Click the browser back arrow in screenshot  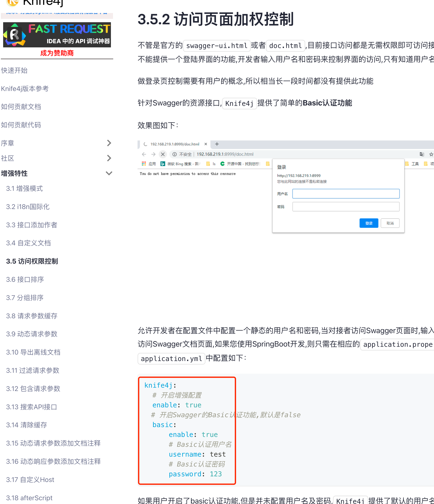(144, 154)
